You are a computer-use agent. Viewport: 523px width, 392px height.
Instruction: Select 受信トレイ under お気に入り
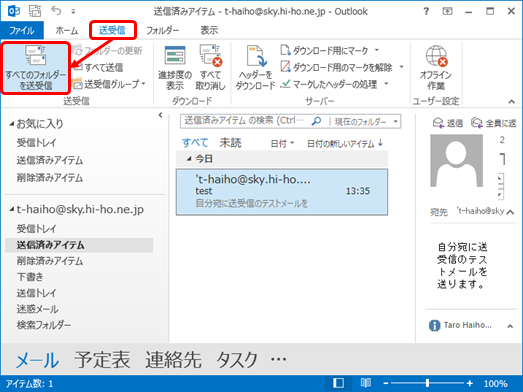(x=37, y=143)
